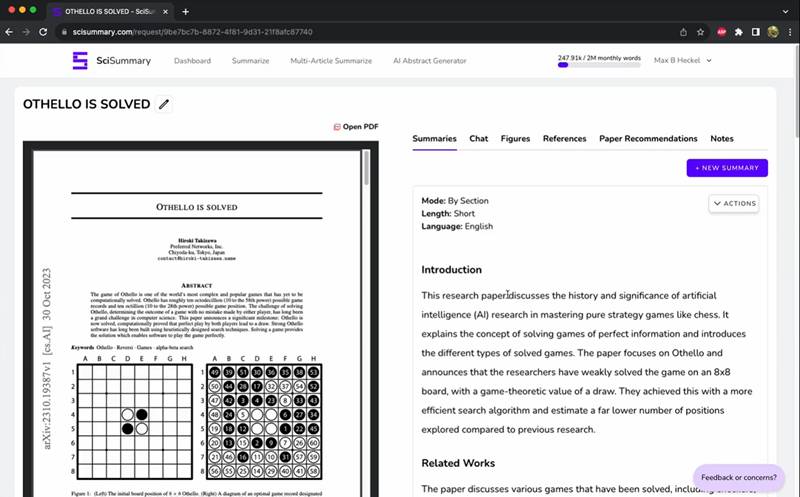Open the browser extensions puzzle icon
800x497 pixels.
point(738,32)
